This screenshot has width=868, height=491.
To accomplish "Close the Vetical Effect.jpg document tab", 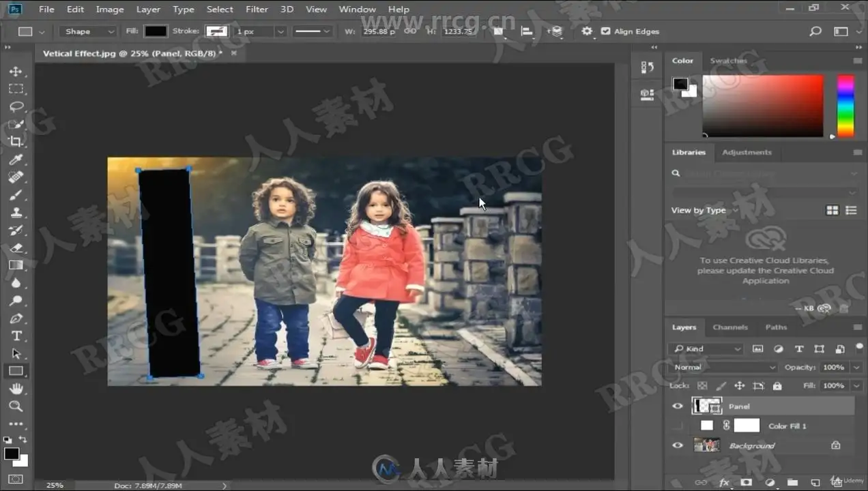I will pos(233,53).
